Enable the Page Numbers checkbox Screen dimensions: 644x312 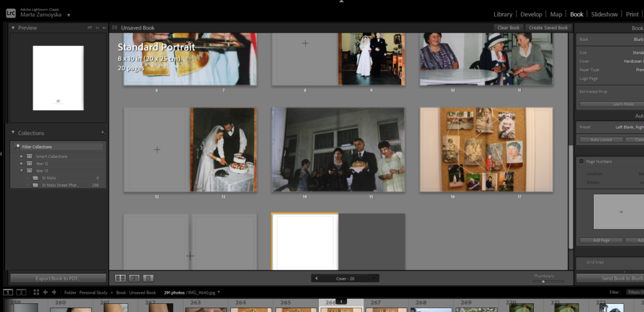[x=581, y=161]
